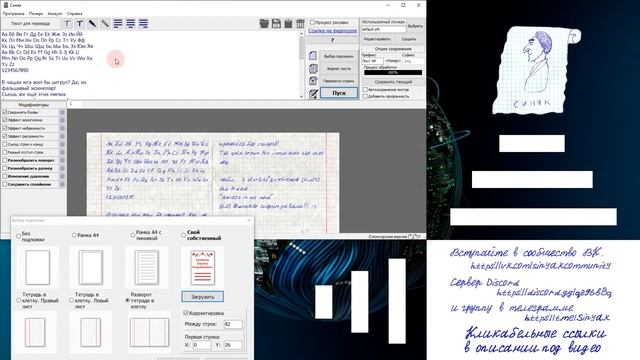Choose the thick pen tool
Image resolution: width=640 pixels, height=360 pixels.
point(92,24)
